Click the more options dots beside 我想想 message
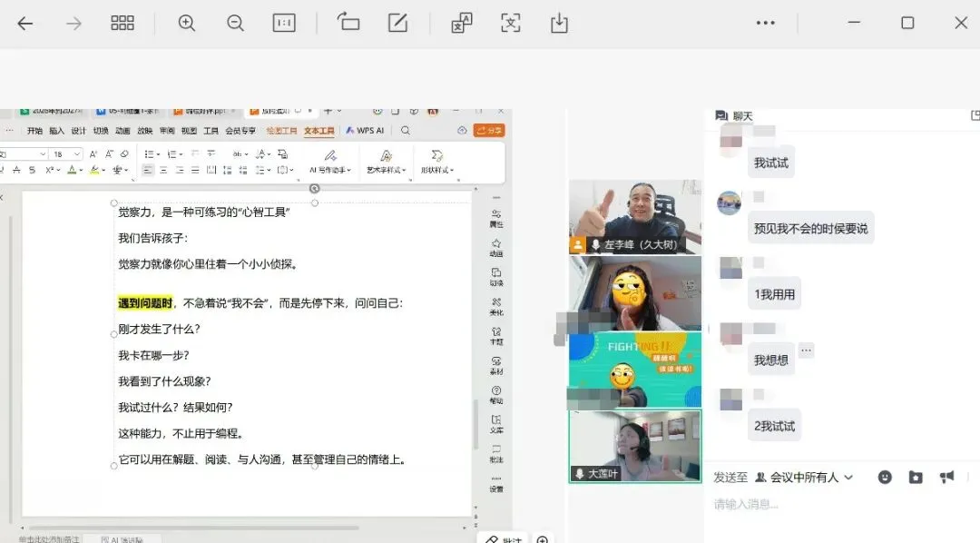 click(807, 350)
